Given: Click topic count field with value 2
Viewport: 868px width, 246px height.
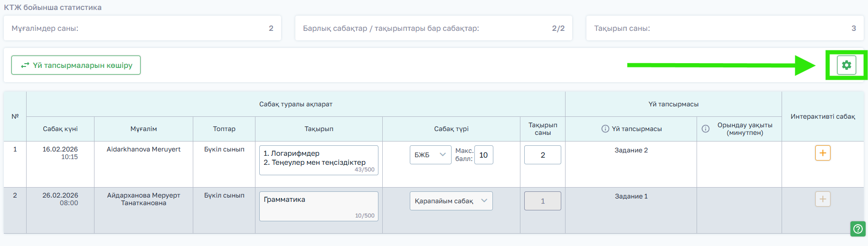Looking at the screenshot, I should click(542, 155).
